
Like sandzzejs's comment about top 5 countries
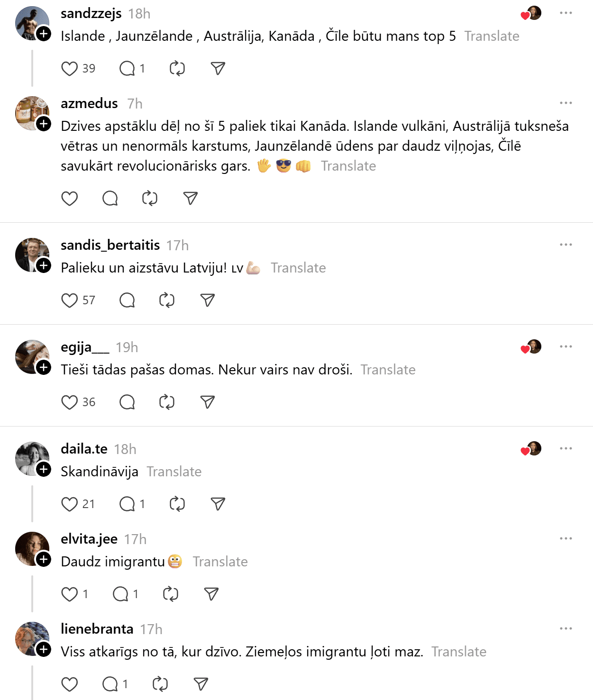click(x=70, y=69)
